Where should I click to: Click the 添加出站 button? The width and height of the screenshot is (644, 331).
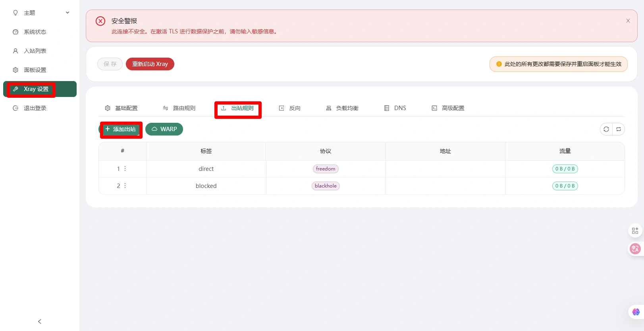click(x=121, y=129)
